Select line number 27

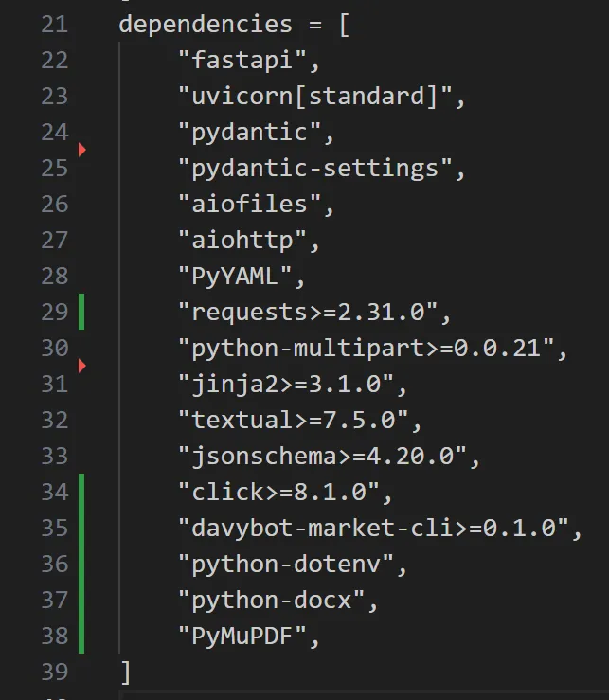(x=55, y=241)
